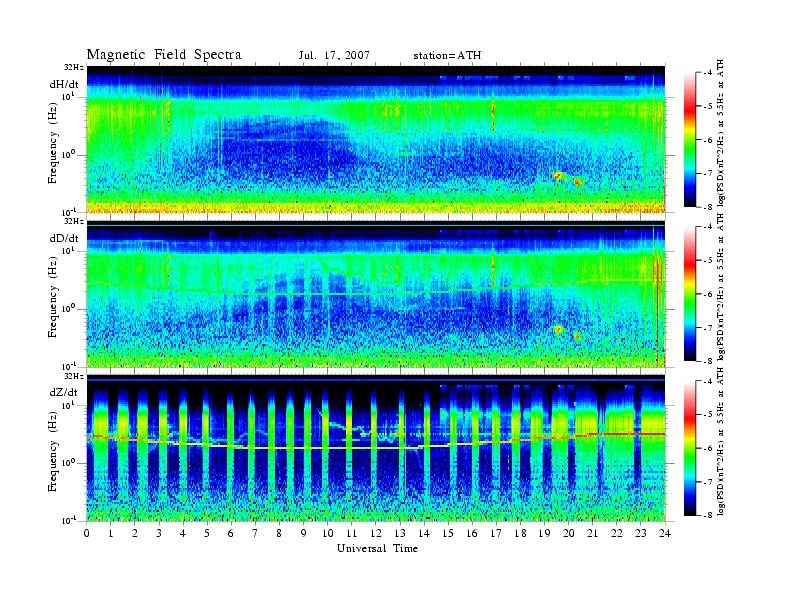
Task: Click the "32Hz" label above dZ/dt panel
Action: click(73, 376)
